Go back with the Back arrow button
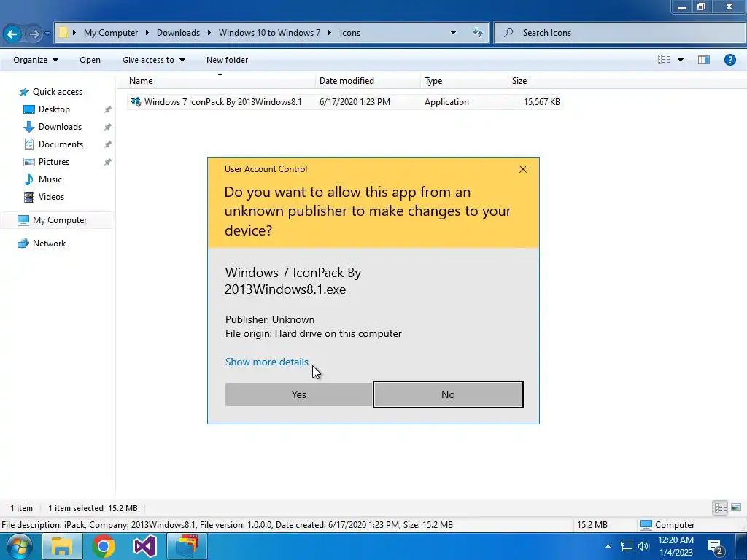Viewport: 747px width, 560px height. (x=12, y=34)
